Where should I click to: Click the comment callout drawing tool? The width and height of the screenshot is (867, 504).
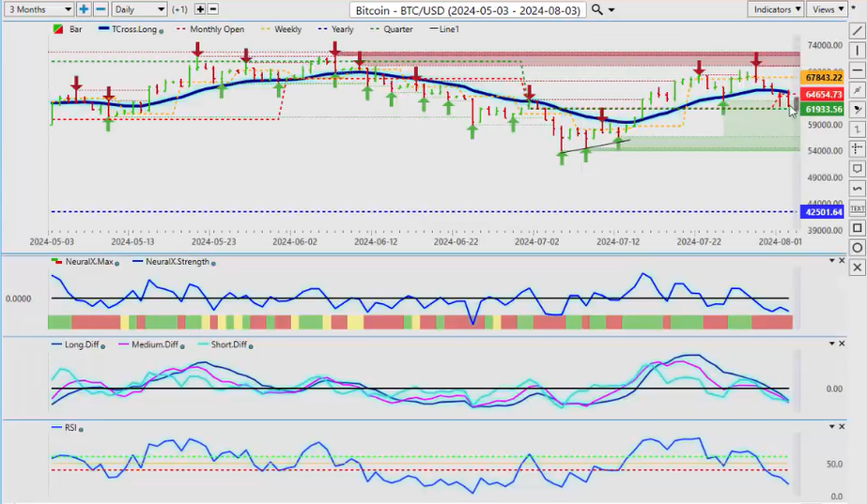[x=857, y=169]
